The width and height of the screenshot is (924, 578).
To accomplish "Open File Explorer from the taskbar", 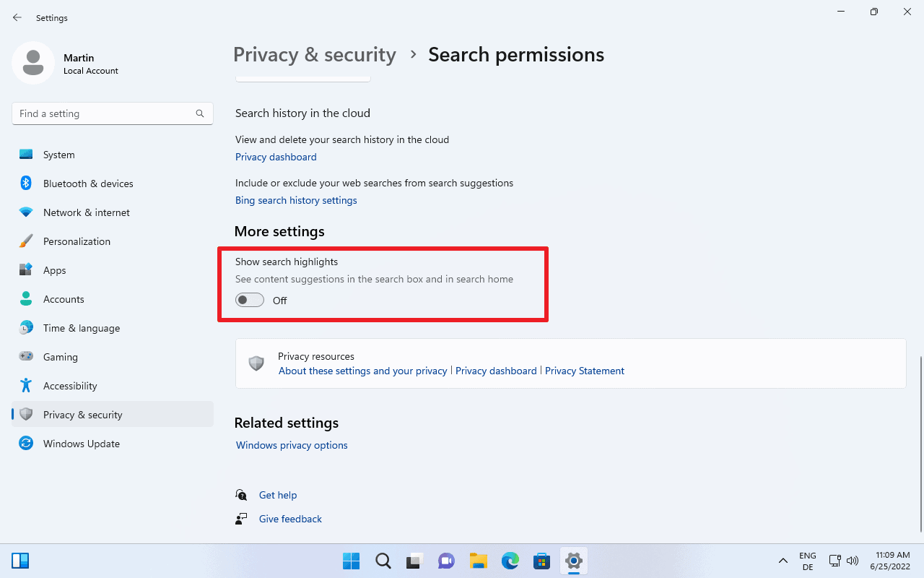I will pyautogui.click(x=478, y=561).
